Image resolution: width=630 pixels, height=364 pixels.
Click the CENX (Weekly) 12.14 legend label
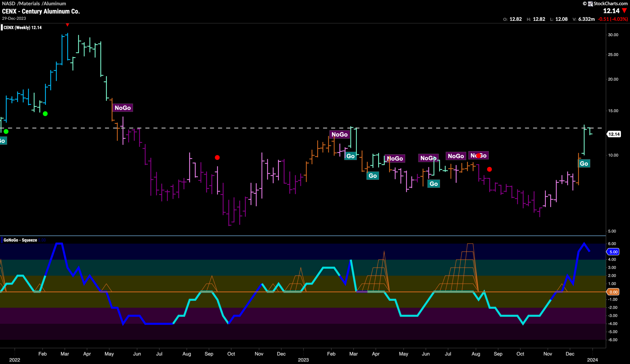point(22,28)
